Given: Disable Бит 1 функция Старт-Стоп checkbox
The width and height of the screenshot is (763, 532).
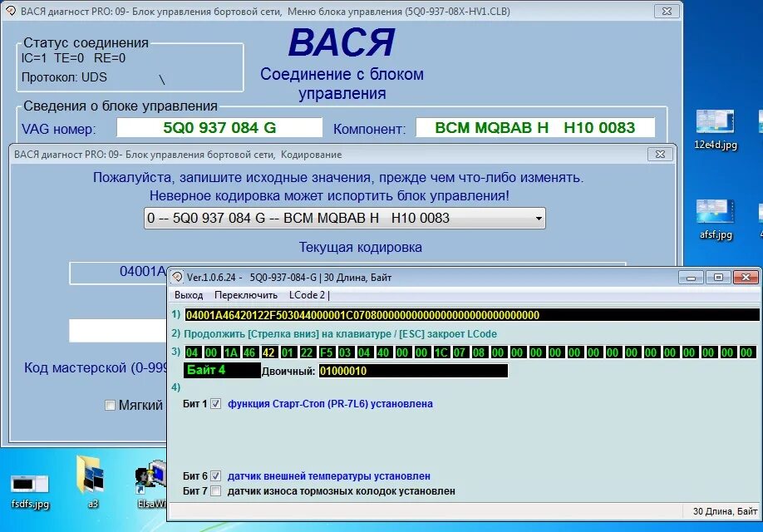Looking at the screenshot, I should coord(214,404).
